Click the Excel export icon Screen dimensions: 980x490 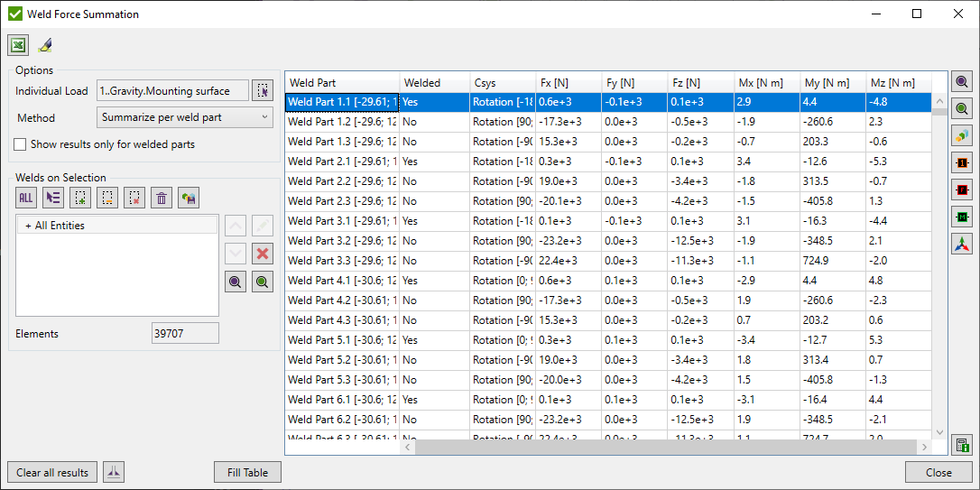coord(18,45)
